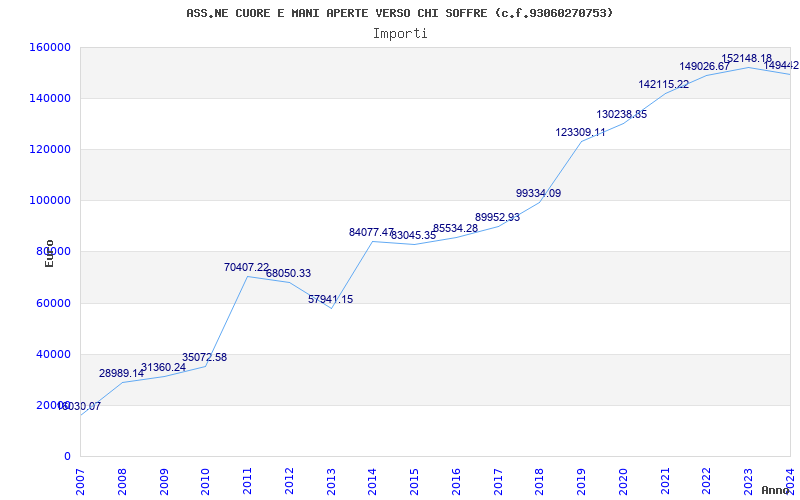Click the x-axis year 2023
Viewport: 800px width, 500px height.
pos(748,482)
